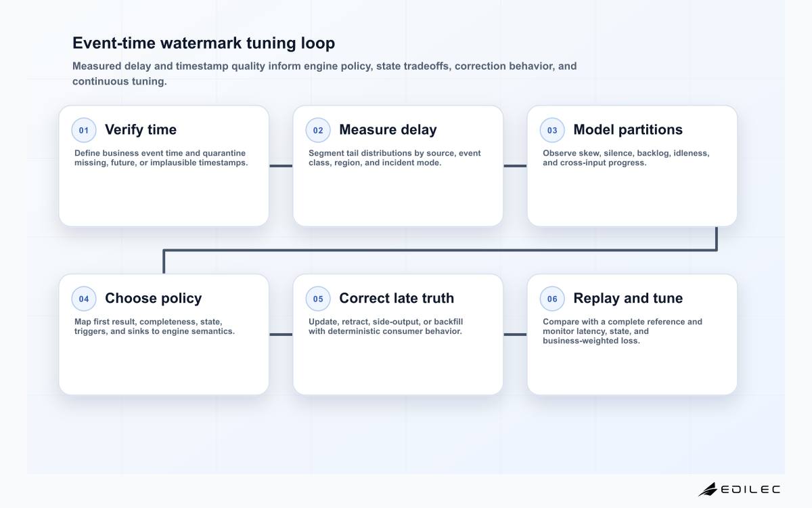
Task: Click the 06 step number badge
Action: click(x=552, y=299)
